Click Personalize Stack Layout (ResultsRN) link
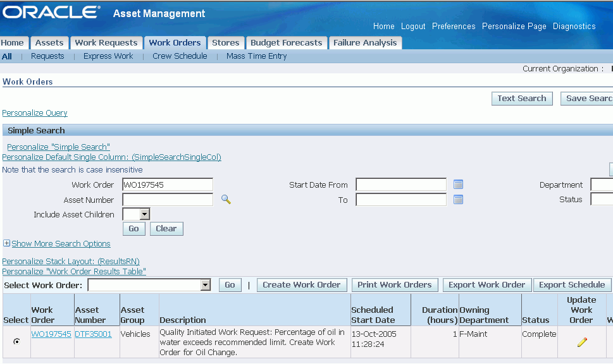This screenshot has height=364, width=613. click(x=71, y=261)
